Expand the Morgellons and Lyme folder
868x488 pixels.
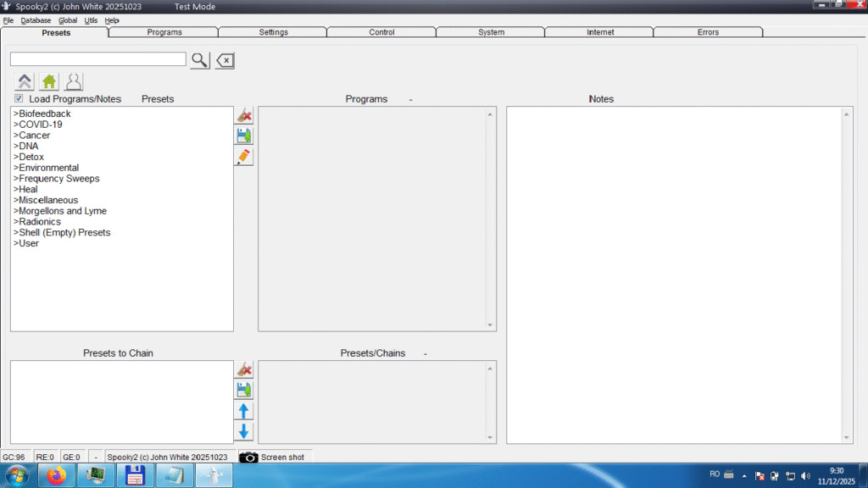click(60, 211)
